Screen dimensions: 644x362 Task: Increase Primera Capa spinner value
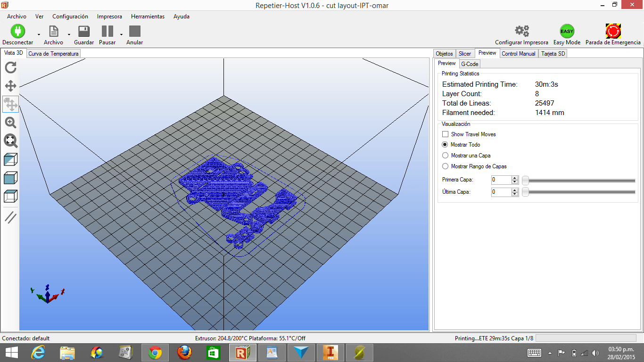click(x=515, y=178)
